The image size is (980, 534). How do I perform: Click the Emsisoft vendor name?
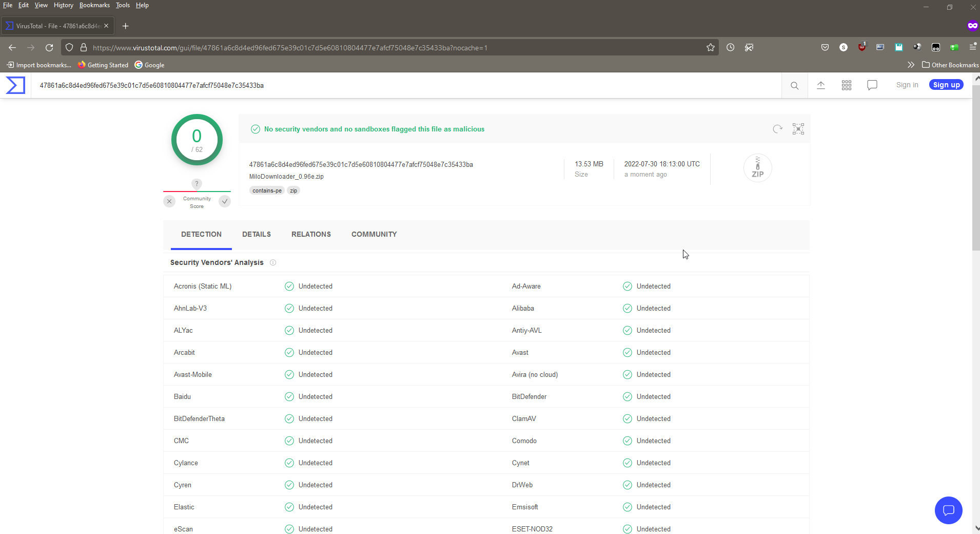click(x=525, y=507)
